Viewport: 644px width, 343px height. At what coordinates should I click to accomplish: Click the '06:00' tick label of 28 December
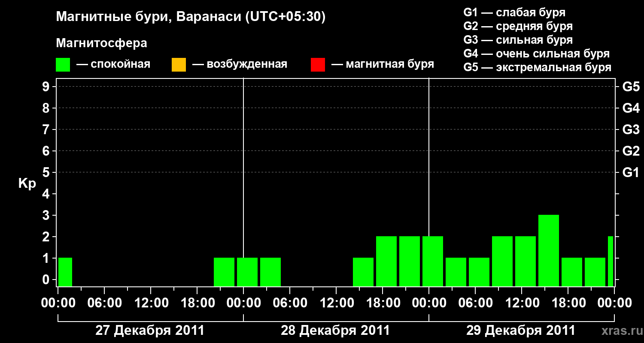[x=290, y=303]
